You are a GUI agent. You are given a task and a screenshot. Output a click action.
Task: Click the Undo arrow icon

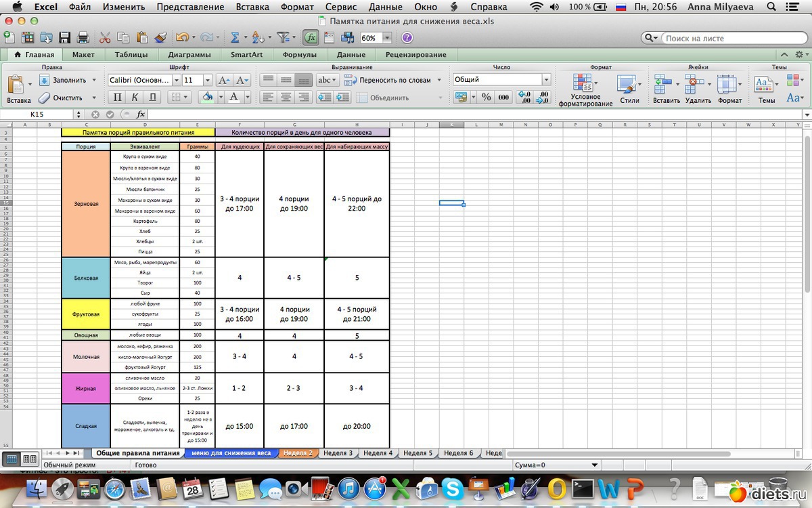point(181,38)
